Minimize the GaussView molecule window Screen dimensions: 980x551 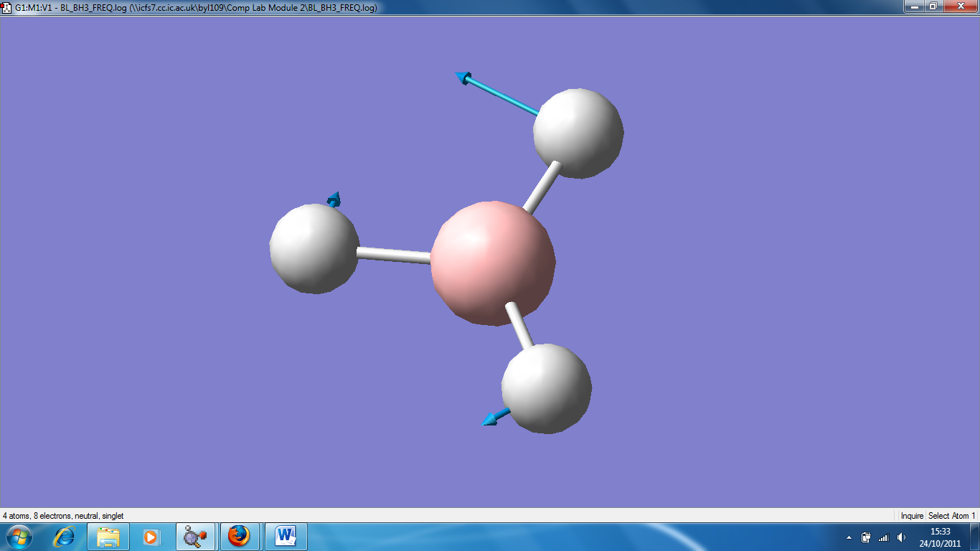point(914,6)
